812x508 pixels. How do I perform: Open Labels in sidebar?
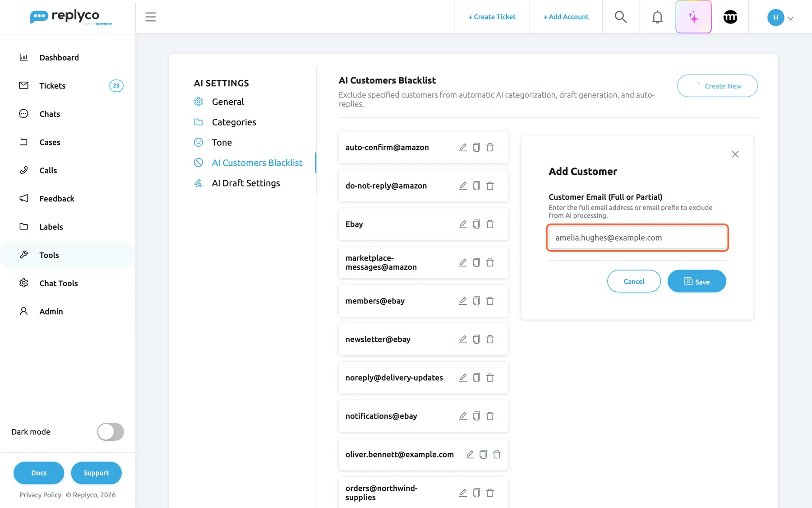click(51, 227)
